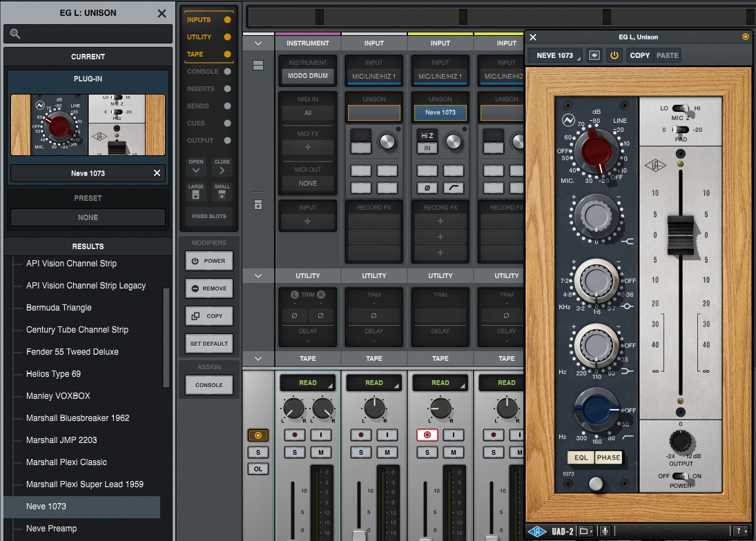Toggle CONSOLE section visibility
The image size is (756, 541).
209,71
